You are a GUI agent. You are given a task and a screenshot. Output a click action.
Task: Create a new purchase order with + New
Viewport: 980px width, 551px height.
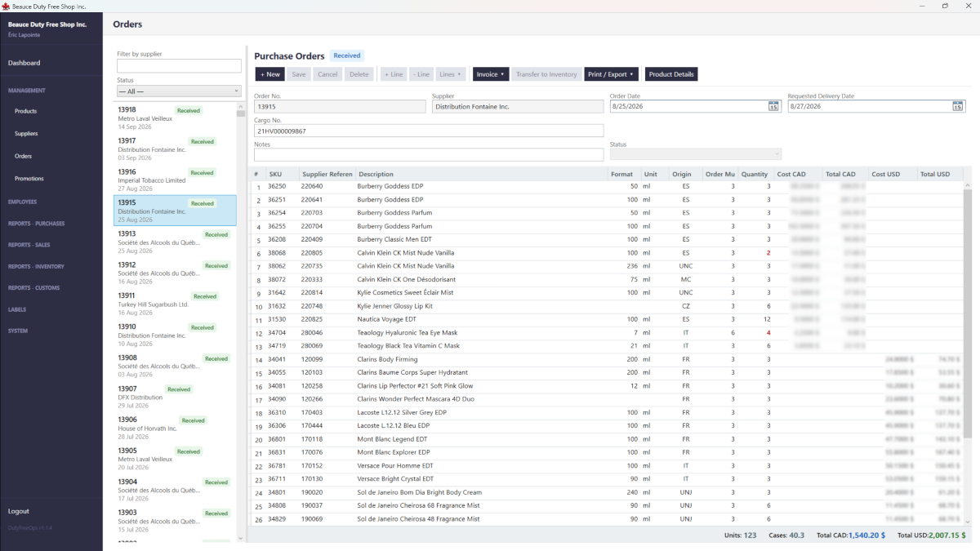pos(270,74)
